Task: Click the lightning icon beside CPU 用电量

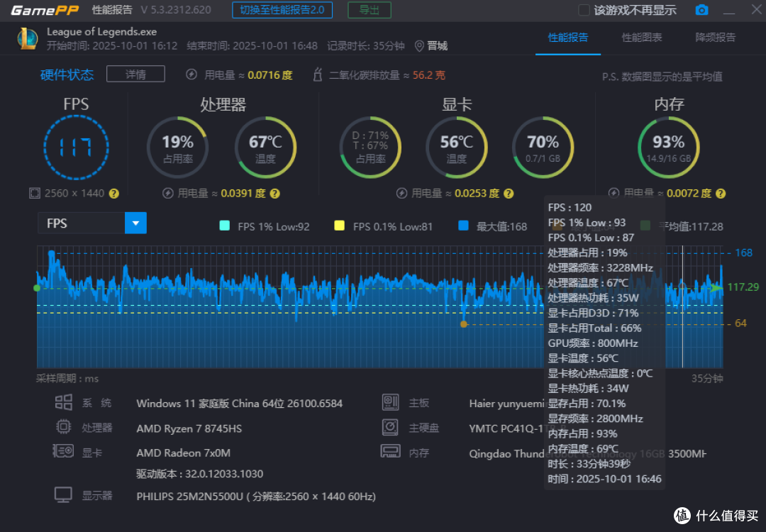Action: [x=168, y=194]
